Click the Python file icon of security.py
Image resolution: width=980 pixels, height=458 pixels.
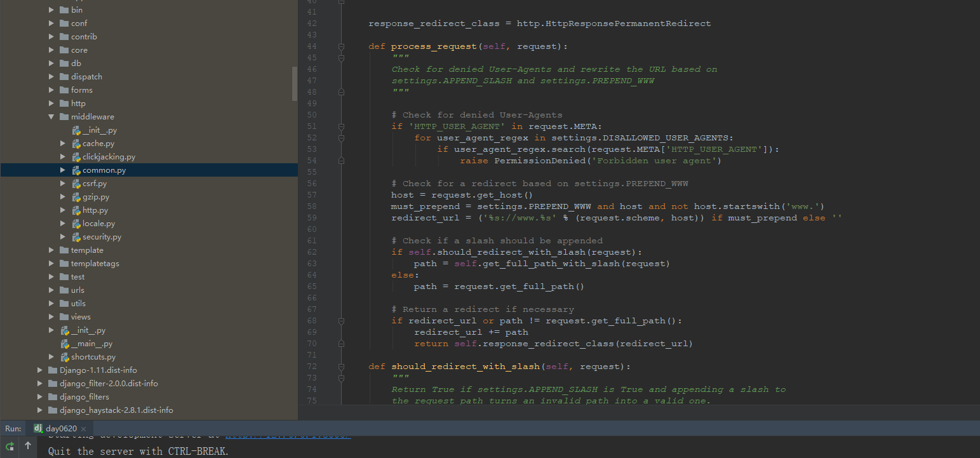[x=76, y=237]
